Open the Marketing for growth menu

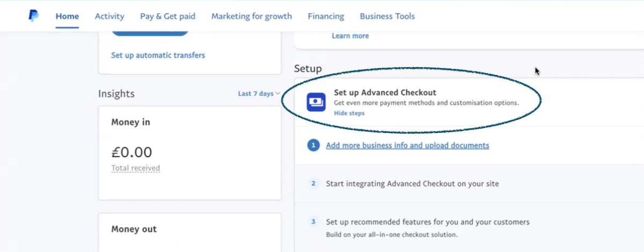251,16
